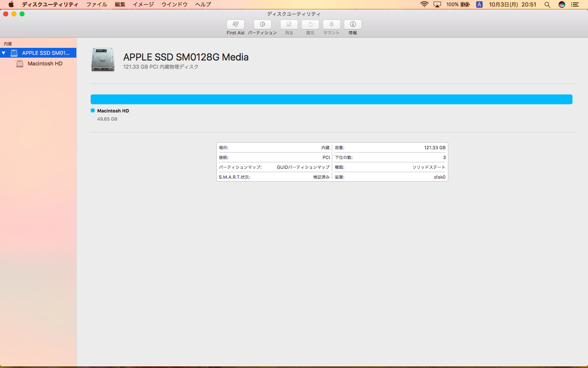Image resolution: width=588 pixels, height=368 pixels.
Task: Open the パーティション (Partition) tool
Action: tap(263, 25)
